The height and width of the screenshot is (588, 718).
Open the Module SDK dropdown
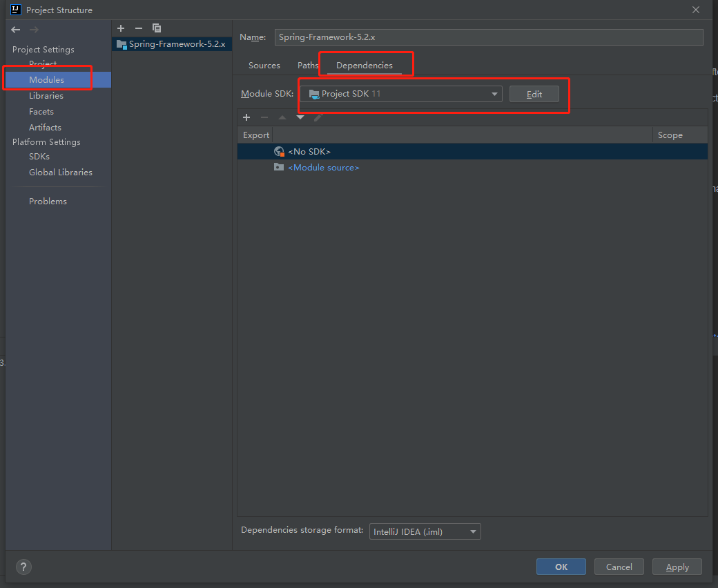click(401, 94)
